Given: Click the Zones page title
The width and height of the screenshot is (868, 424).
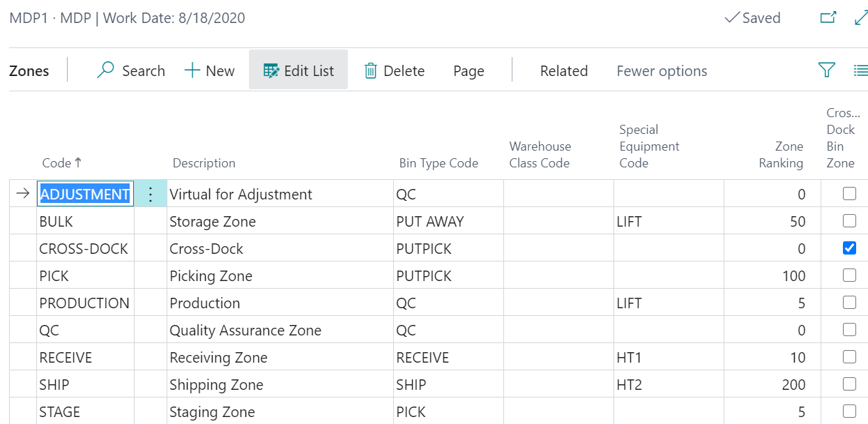Looking at the screenshot, I should coord(29,70).
